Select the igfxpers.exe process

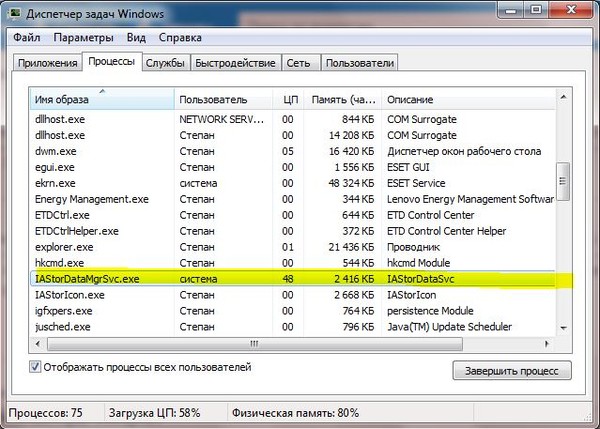point(292,311)
